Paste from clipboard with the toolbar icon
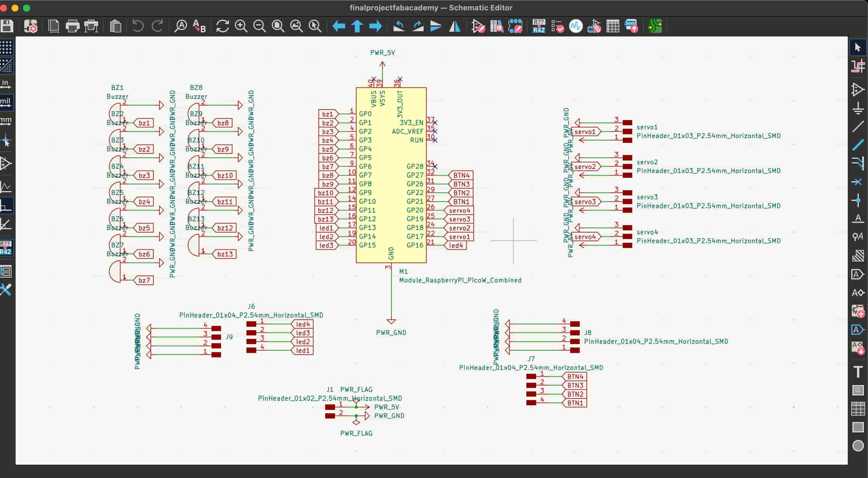Viewport: 868px width, 478px height. pos(116,26)
